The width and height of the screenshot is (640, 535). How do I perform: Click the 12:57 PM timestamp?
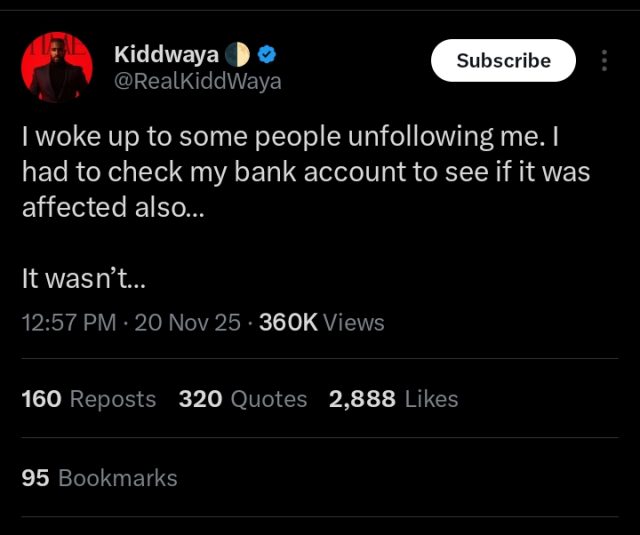pyautogui.click(x=67, y=322)
